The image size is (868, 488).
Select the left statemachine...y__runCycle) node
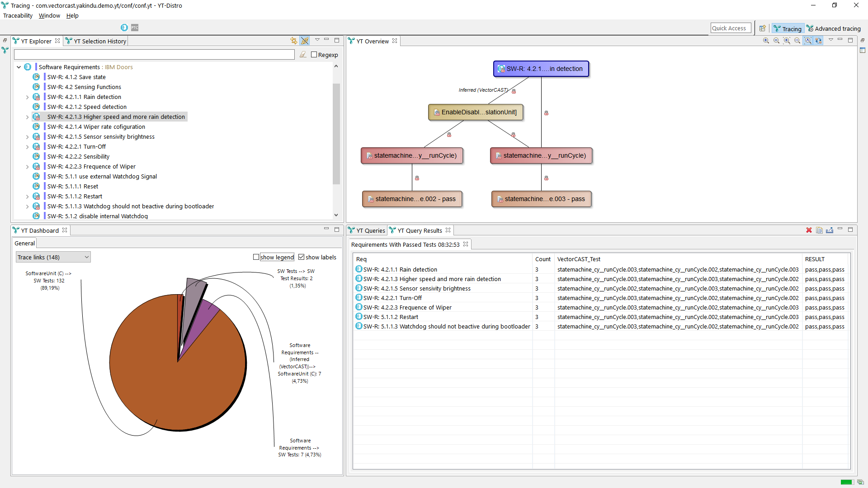point(412,155)
